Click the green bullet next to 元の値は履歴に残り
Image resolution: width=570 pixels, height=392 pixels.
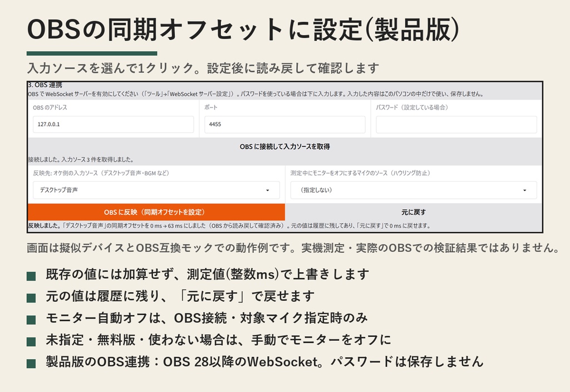click(x=31, y=298)
